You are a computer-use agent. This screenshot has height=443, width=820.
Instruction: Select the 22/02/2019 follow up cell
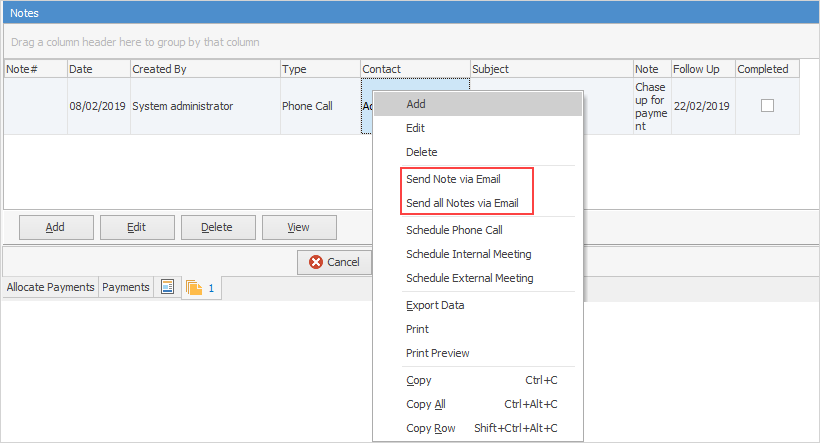pos(703,106)
